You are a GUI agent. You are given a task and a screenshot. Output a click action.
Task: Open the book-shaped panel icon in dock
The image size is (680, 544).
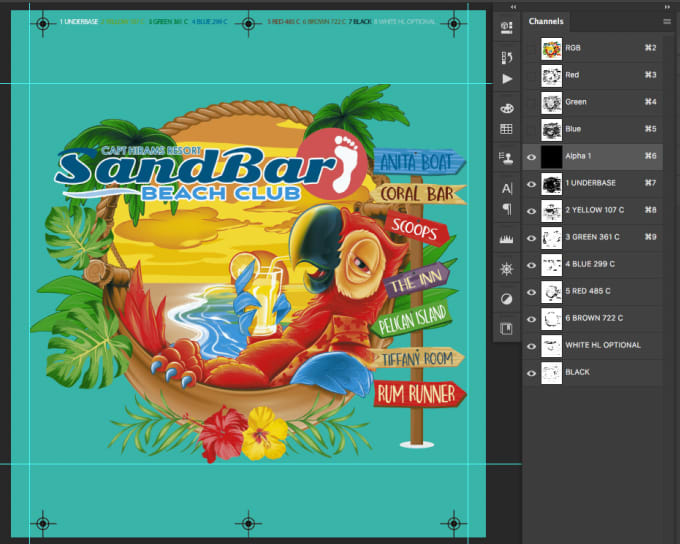(507, 328)
